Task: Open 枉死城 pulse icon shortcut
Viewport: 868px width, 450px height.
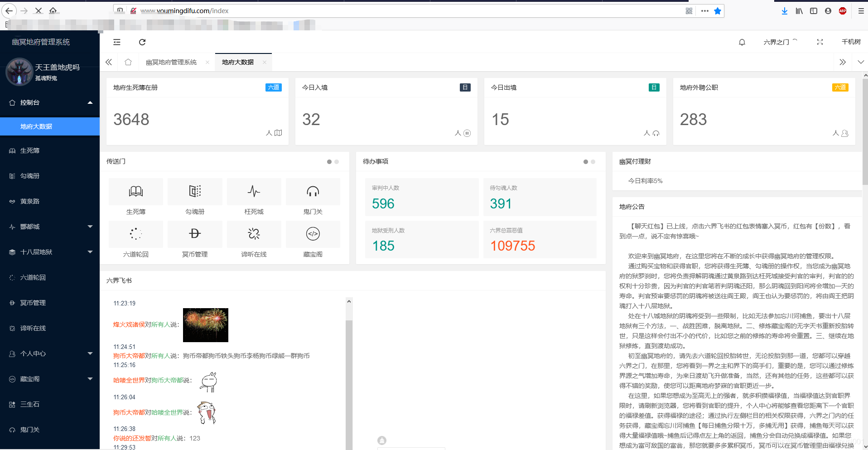Action: tap(254, 191)
